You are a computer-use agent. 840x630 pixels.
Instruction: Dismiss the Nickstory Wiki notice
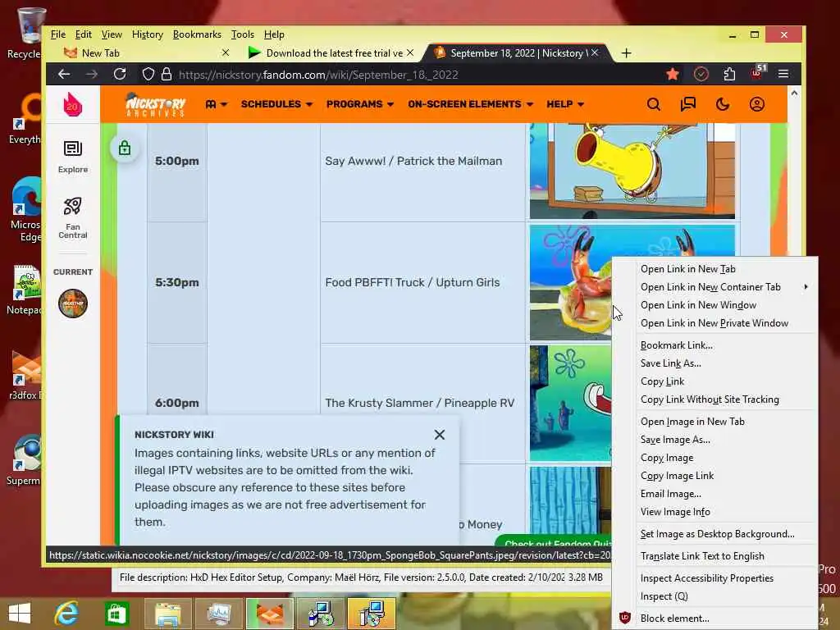[x=440, y=435]
